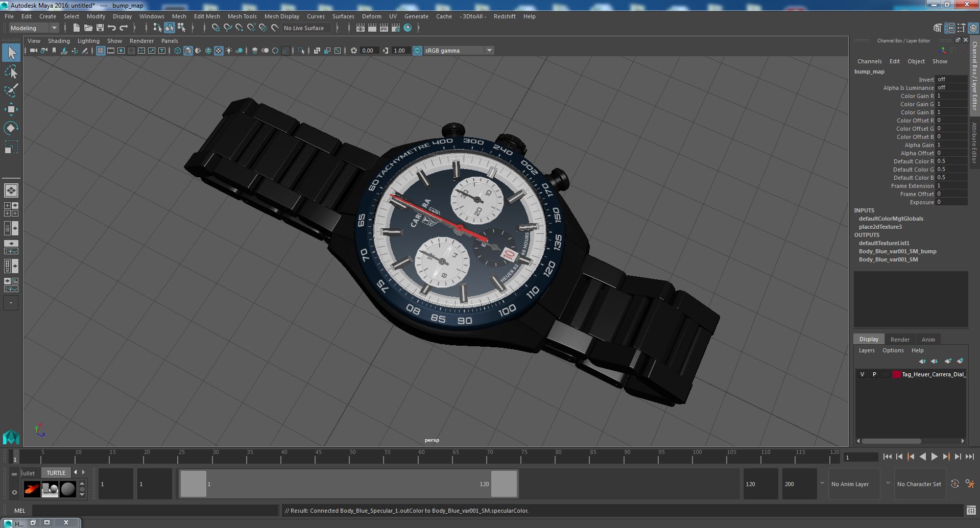Switch to the Render layer tab
The image size is (980, 528).
[x=900, y=340]
